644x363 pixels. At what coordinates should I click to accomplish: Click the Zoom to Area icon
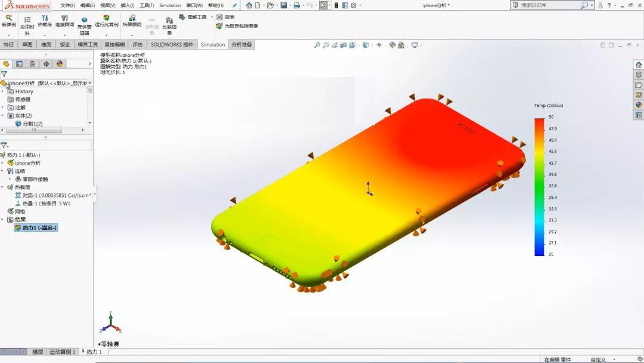[x=326, y=45]
